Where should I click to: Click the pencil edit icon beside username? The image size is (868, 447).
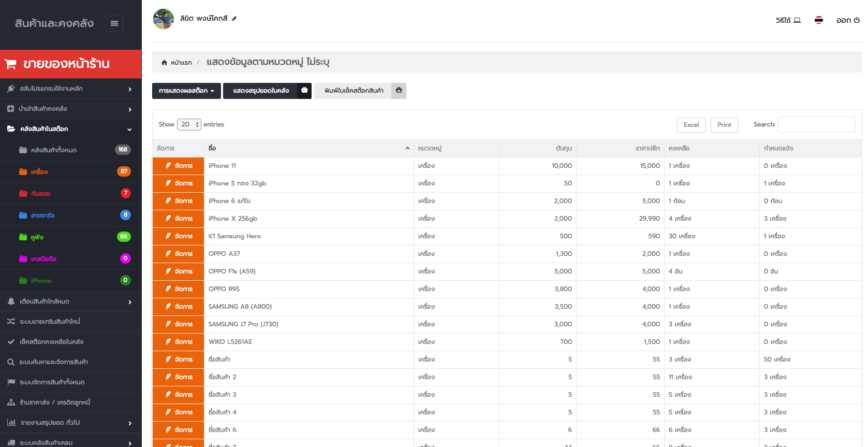pos(234,19)
